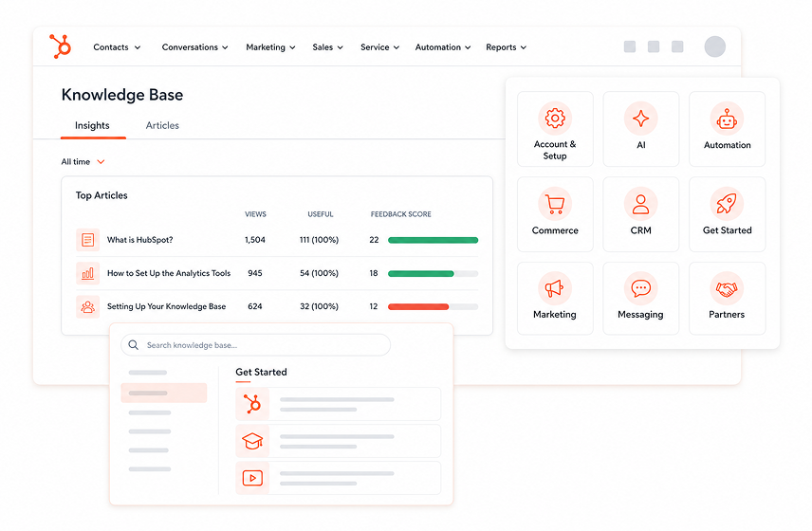Open the Marketing megaphone tile
The height and width of the screenshot is (531, 812).
pyautogui.click(x=555, y=298)
